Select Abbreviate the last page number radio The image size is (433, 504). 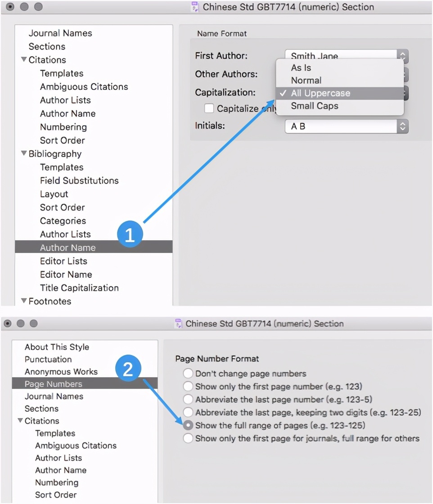tap(188, 400)
